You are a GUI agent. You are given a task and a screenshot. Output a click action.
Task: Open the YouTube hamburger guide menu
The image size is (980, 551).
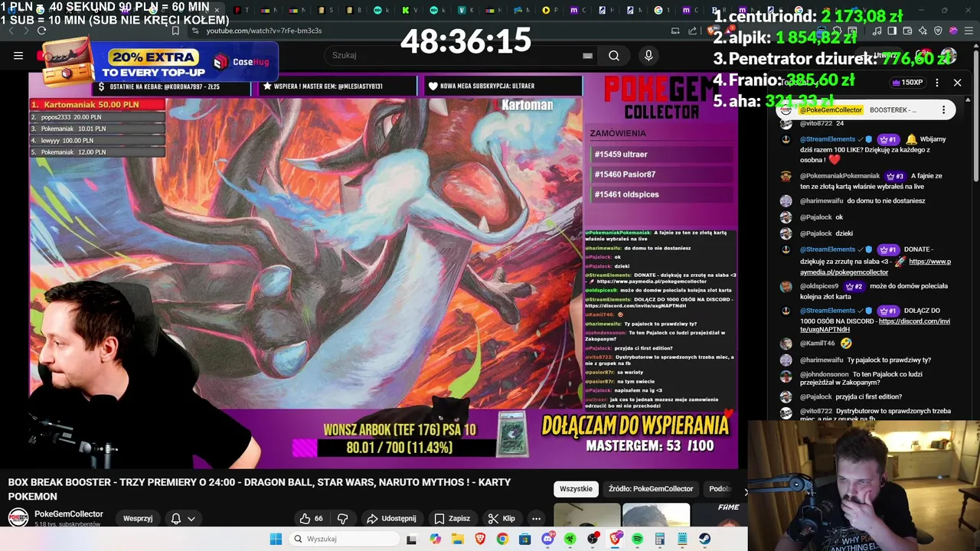click(x=18, y=55)
